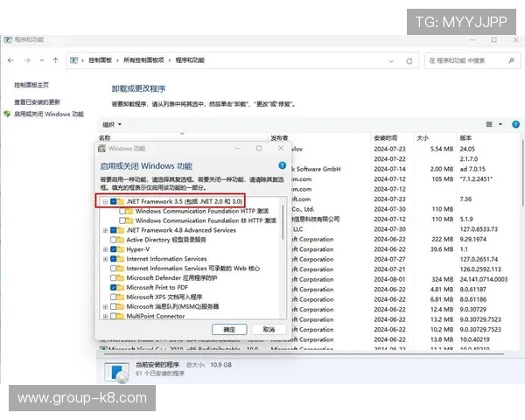Uncheck Microsoft Print to PDF
The height and width of the screenshot is (420, 525).
click(113, 287)
